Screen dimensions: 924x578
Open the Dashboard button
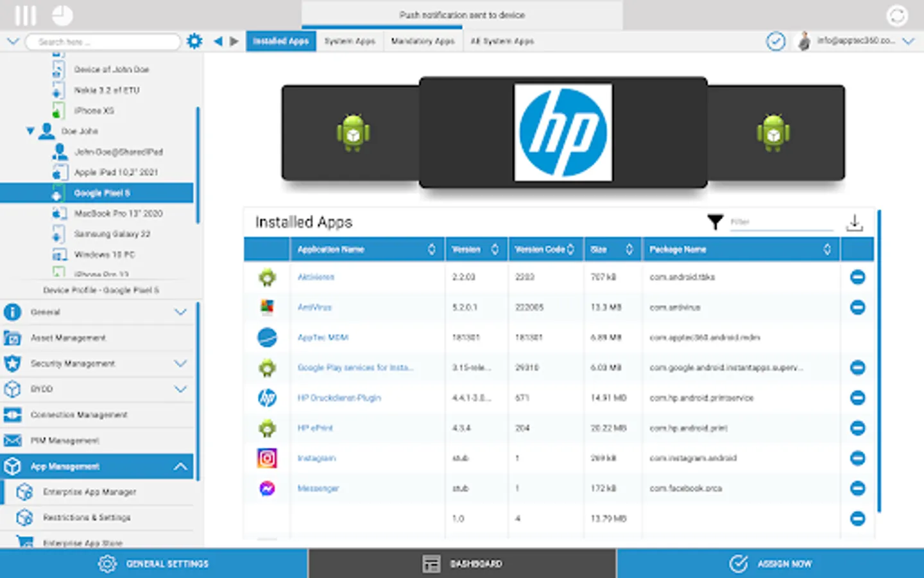(462, 563)
